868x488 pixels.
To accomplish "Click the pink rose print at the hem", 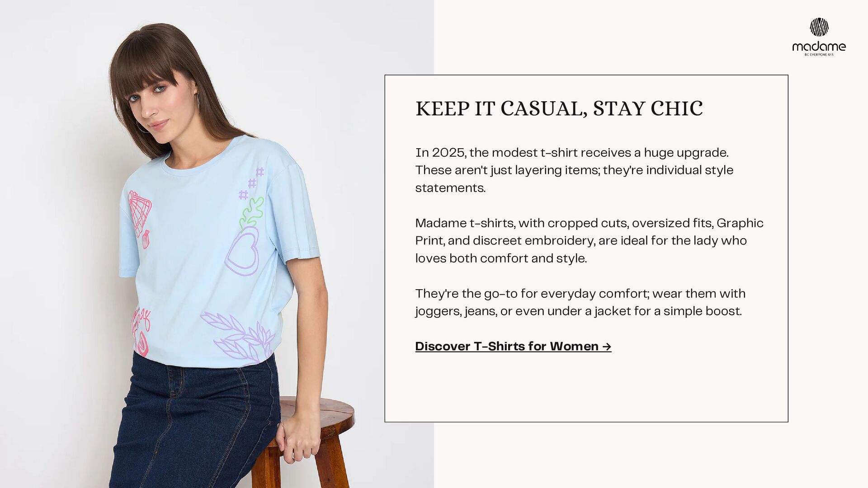I will tap(141, 331).
